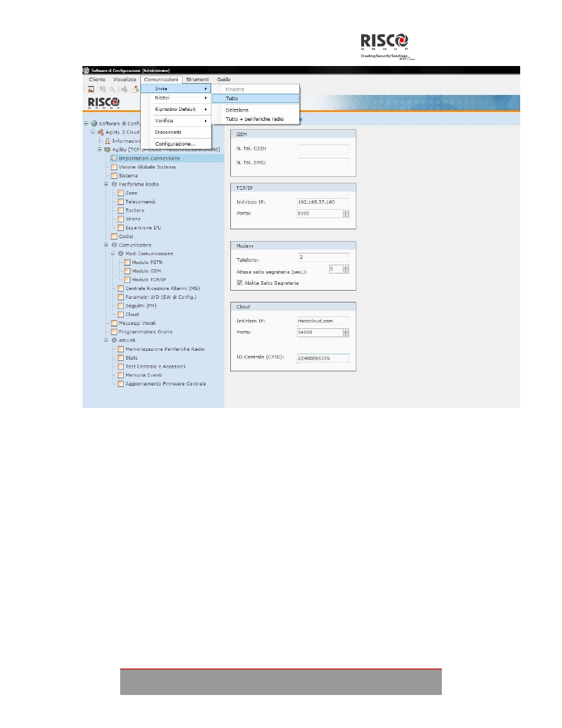The image size is (562, 728).
Task: Open the Verifica submenu
Action: click(176, 121)
